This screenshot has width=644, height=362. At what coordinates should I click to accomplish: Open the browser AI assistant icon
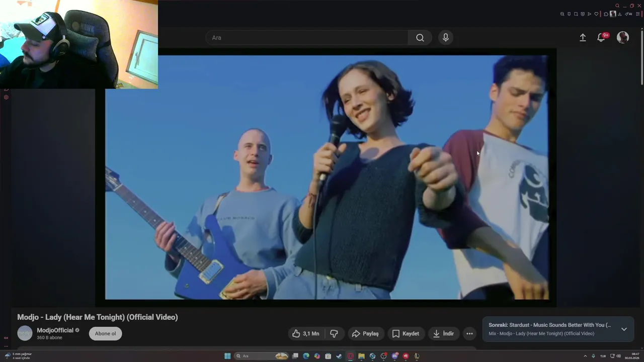coord(628,14)
